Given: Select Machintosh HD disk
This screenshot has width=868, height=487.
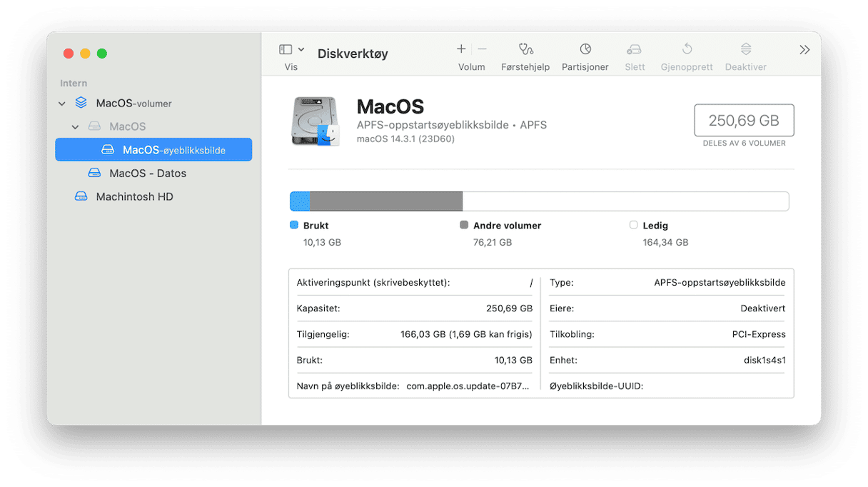Looking at the screenshot, I should [x=135, y=196].
